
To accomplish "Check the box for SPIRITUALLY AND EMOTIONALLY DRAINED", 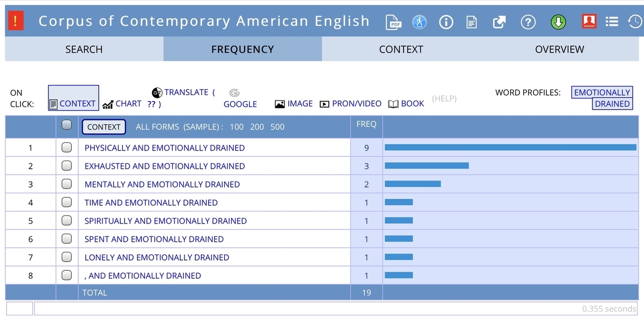I will [67, 220].
